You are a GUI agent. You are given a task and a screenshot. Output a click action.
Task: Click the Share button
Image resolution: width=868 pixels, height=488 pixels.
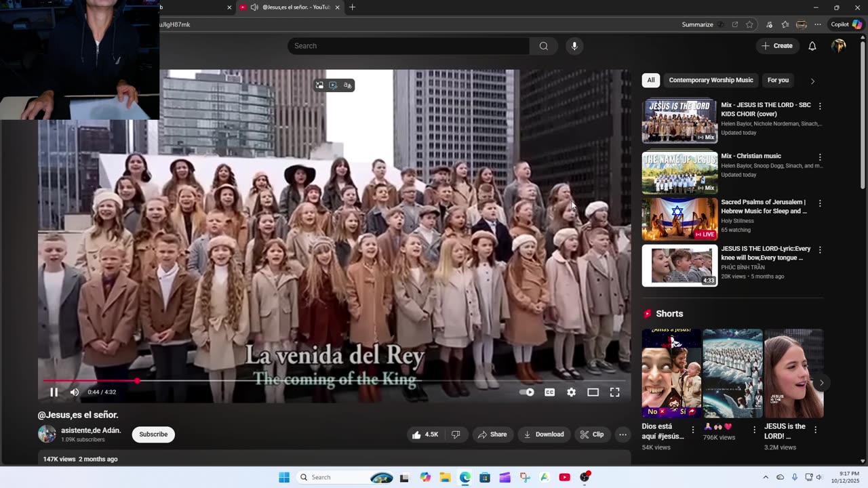[x=492, y=434]
